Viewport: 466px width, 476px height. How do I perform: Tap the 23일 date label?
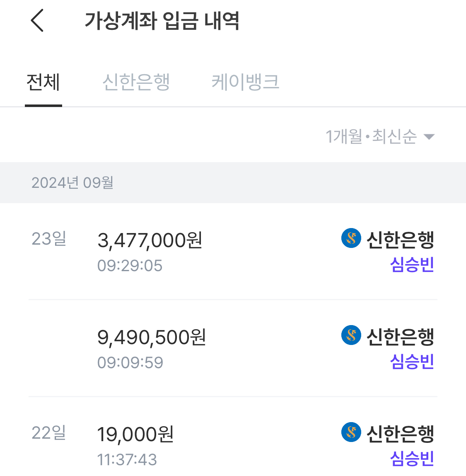click(49, 238)
